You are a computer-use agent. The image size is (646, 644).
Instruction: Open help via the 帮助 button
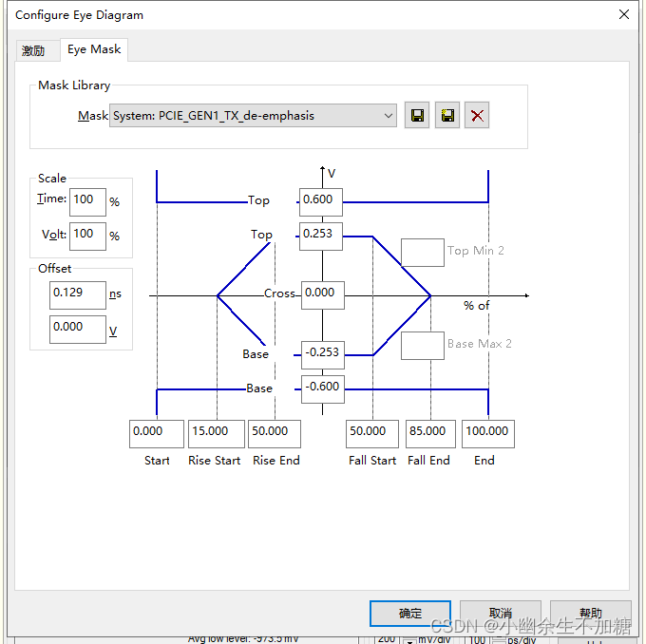point(591,614)
